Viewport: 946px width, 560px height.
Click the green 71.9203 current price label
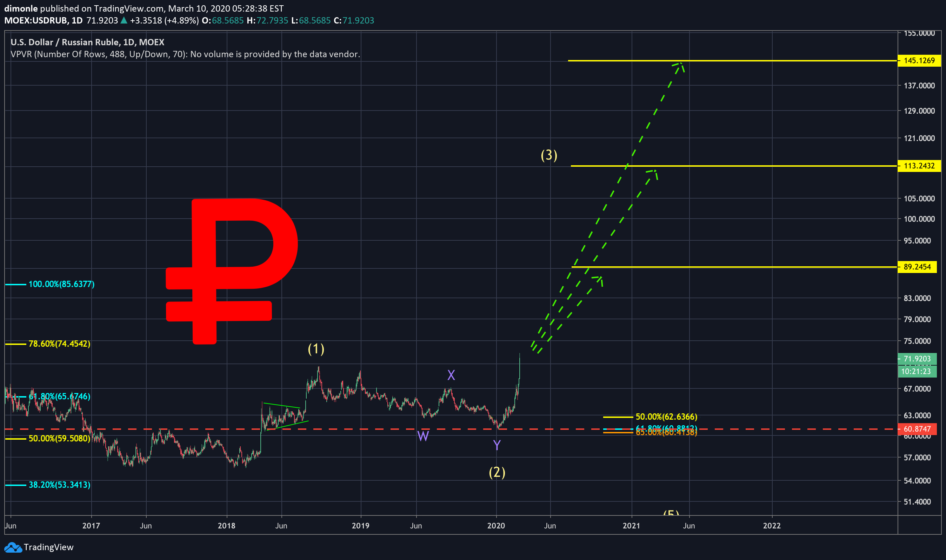(x=917, y=359)
